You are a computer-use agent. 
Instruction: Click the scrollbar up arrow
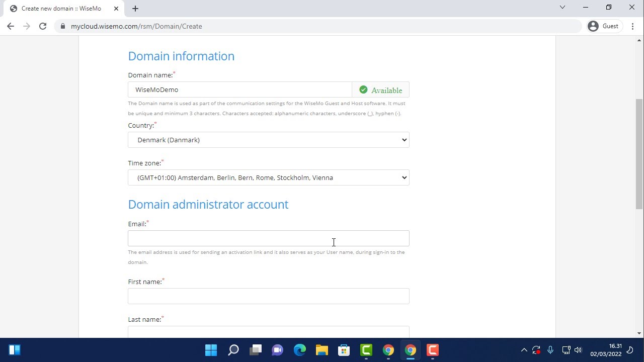pyautogui.click(x=639, y=40)
